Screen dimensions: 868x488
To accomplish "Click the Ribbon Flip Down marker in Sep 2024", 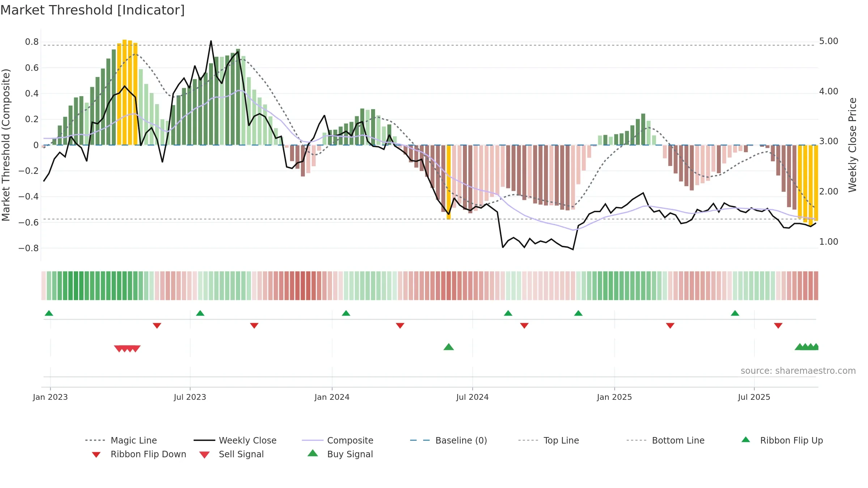I will tap(524, 326).
